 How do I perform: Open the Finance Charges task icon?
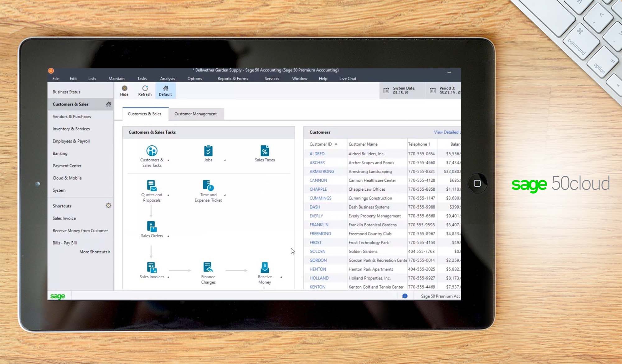pos(208,267)
